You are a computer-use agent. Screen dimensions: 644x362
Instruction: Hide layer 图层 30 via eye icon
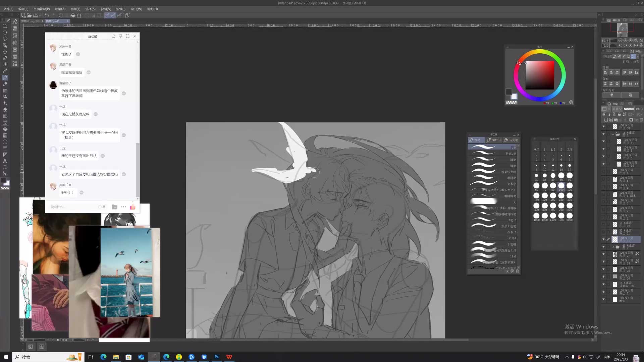coord(603,127)
